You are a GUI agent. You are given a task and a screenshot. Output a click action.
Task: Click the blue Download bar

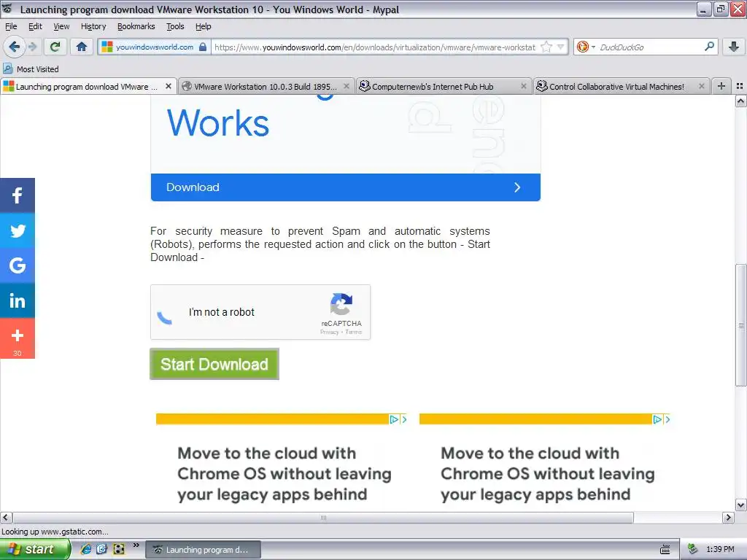tap(345, 187)
